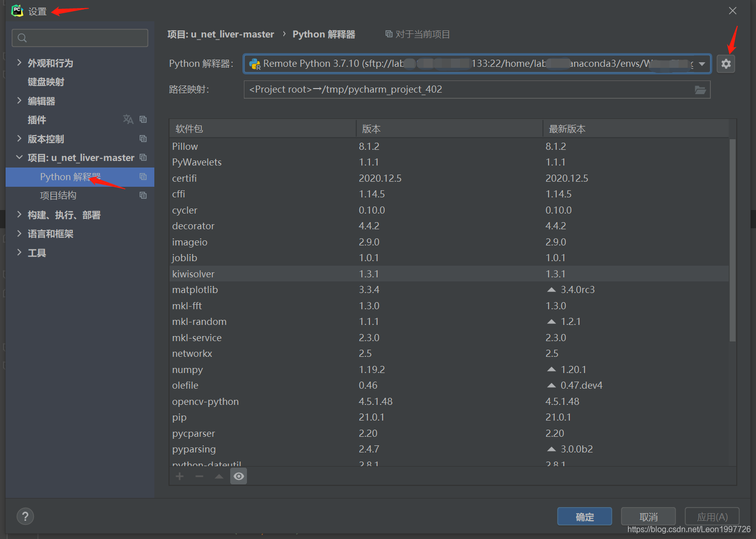Select the decorator package row

tap(449, 226)
